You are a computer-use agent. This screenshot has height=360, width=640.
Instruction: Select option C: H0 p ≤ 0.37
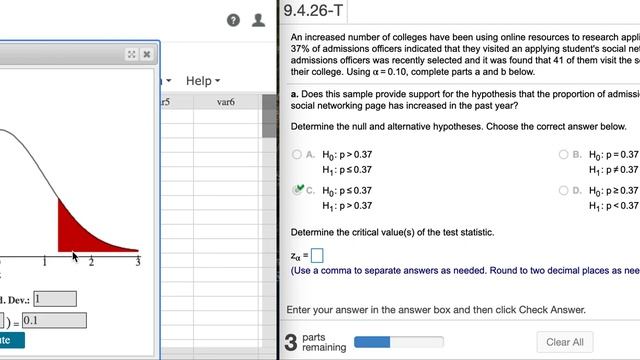[x=297, y=190]
